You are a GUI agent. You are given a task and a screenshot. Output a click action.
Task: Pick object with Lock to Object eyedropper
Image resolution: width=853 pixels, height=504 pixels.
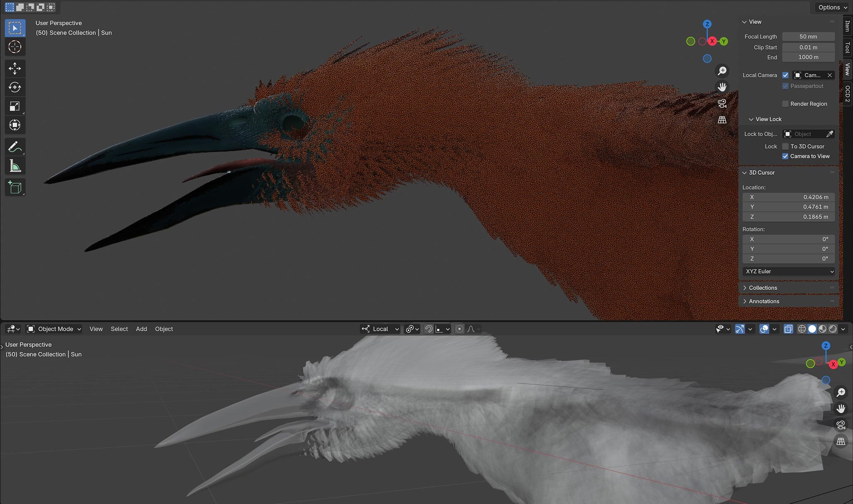click(829, 134)
